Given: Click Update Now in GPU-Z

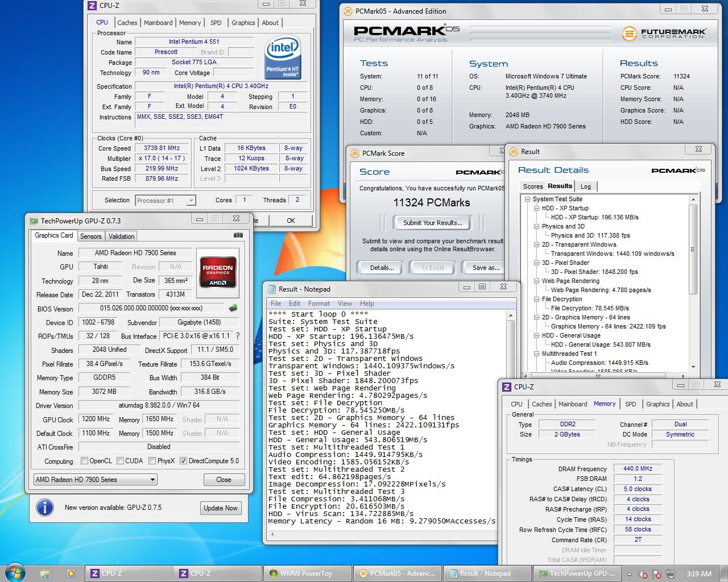Looking at the screenshot, I should tap(221, 508).
